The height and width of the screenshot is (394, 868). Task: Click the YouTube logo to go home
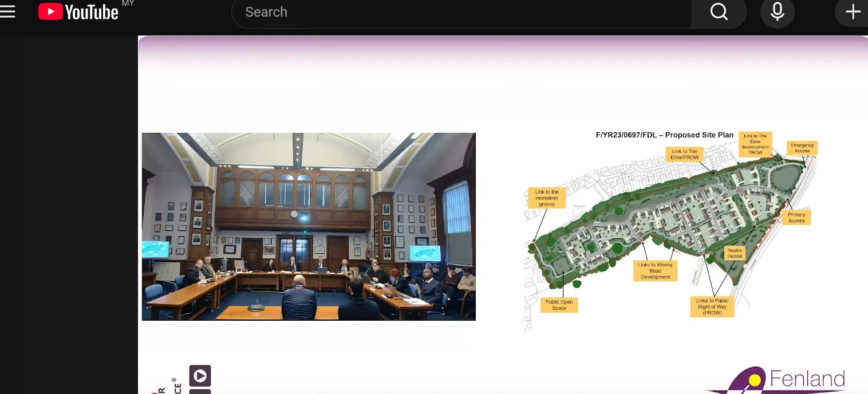tap(78, 12)
